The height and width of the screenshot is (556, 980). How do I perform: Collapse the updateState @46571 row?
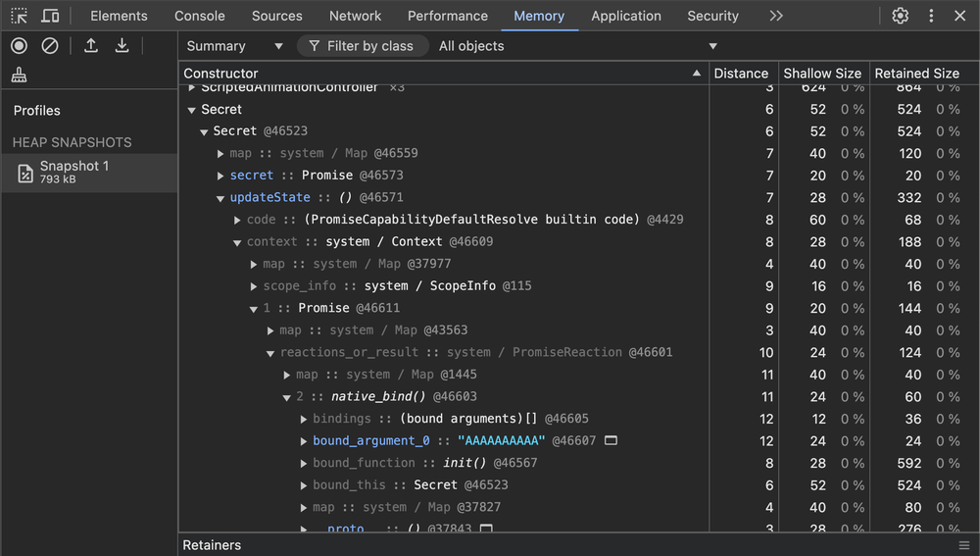pos(220,198)
